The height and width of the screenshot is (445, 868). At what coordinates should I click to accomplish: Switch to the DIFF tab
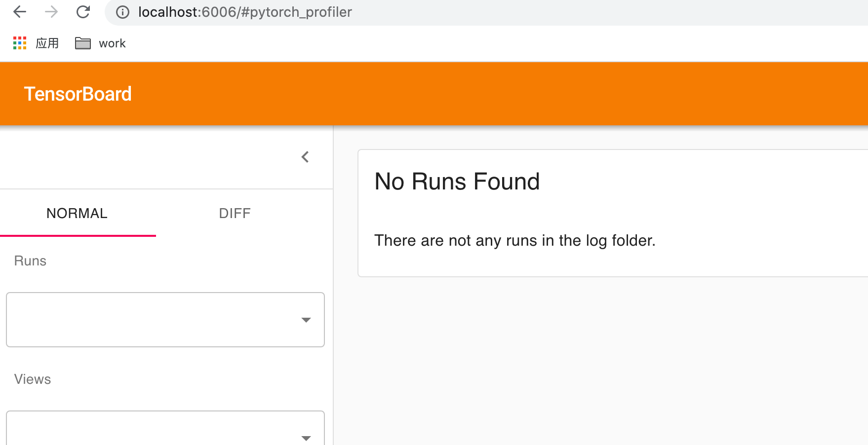235,213
